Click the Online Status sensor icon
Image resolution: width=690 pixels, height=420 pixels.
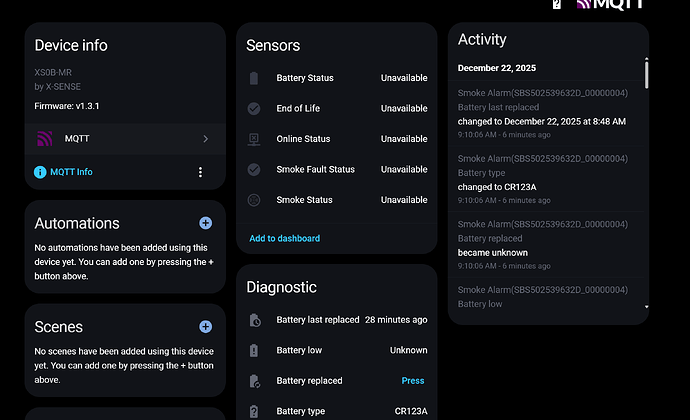(x=254, y=139)
